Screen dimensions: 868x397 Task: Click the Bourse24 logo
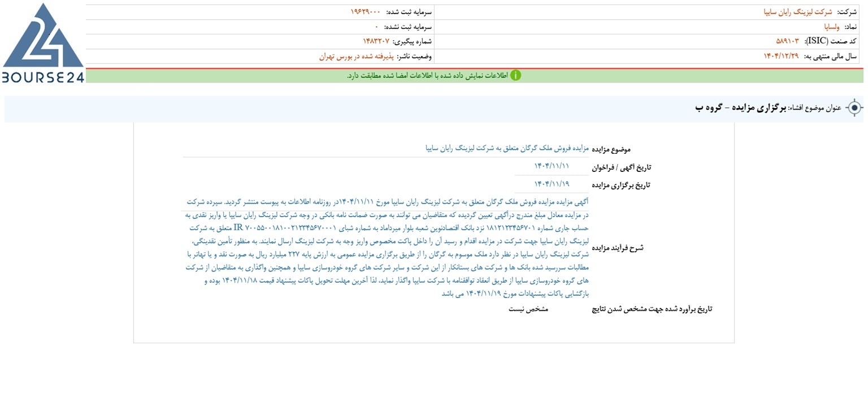point(43,44)
